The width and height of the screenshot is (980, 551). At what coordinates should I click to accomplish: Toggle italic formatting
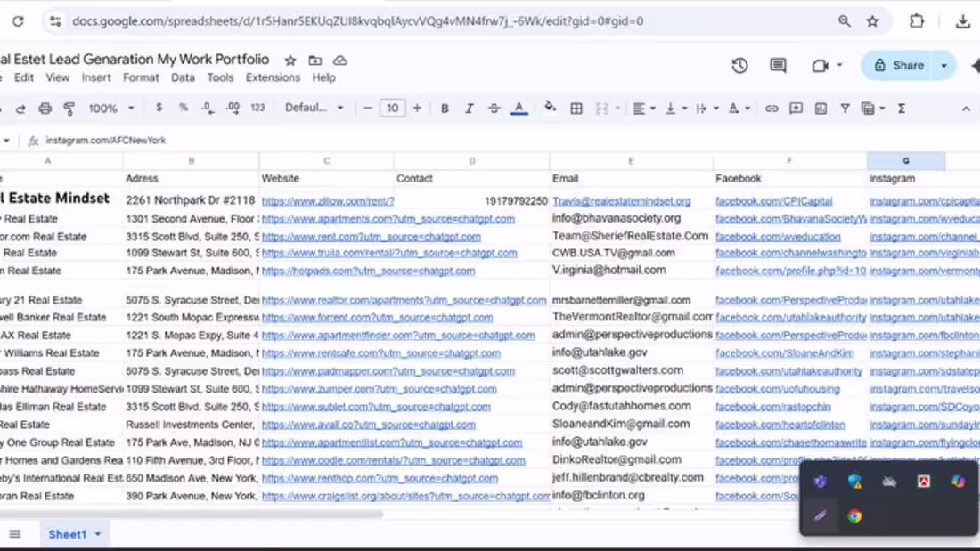[469, 109]
